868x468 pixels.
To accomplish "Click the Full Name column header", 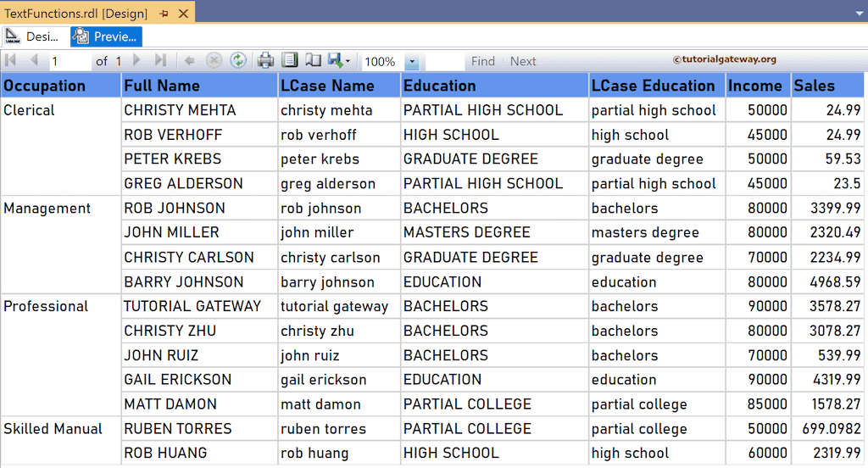I will pyautogui.click(x=199, y=86).
